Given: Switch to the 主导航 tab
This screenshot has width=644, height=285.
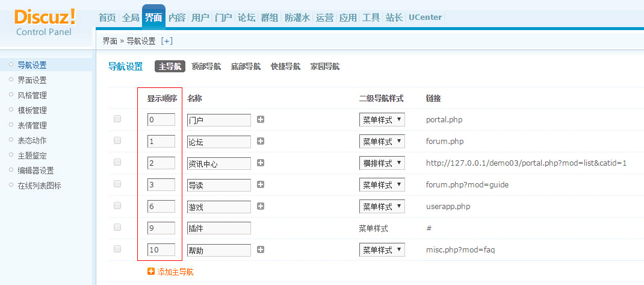Looking at the screenshot, I should 170,67.
